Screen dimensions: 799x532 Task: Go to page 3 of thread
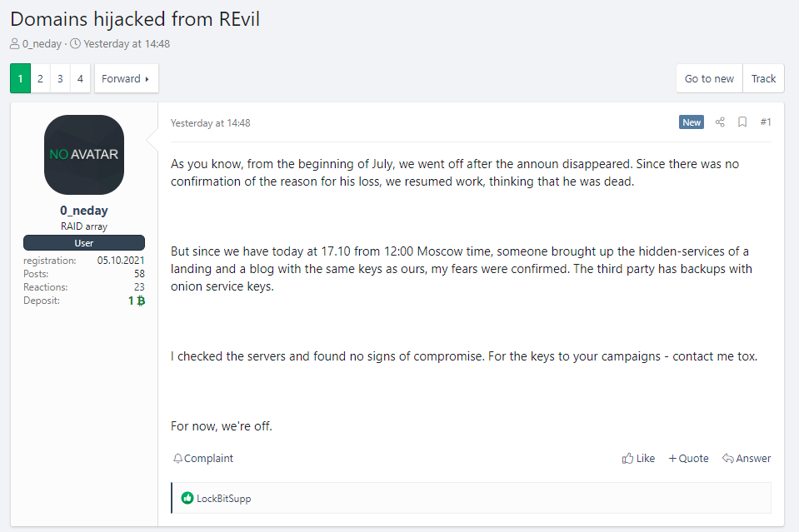click(x=60, y=78)
